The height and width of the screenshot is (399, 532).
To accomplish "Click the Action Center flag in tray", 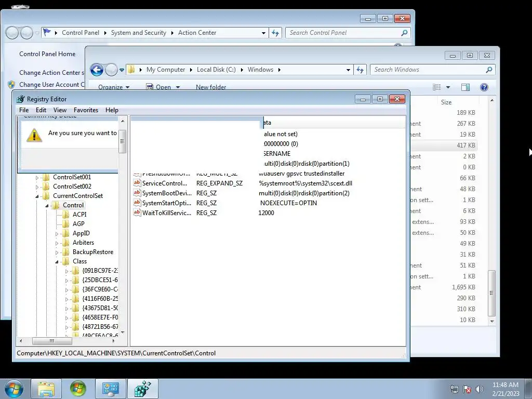I will pos(467,389).
